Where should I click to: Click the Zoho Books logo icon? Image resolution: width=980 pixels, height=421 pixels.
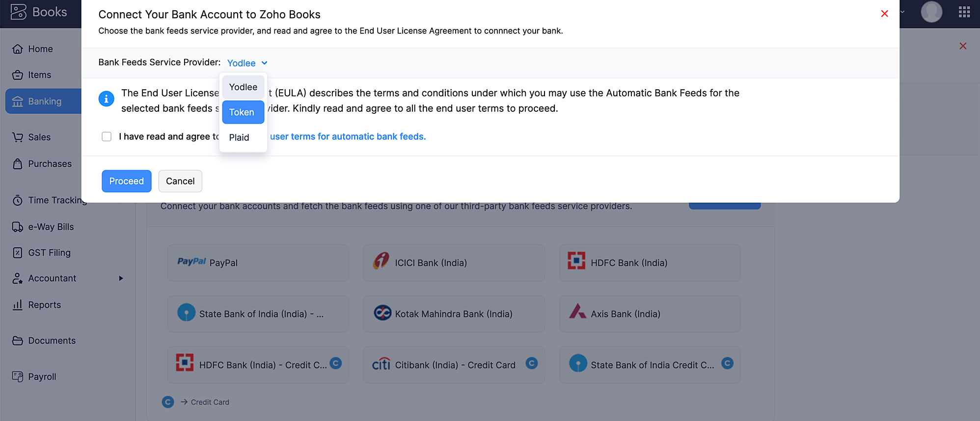click(x=18, y=12)
